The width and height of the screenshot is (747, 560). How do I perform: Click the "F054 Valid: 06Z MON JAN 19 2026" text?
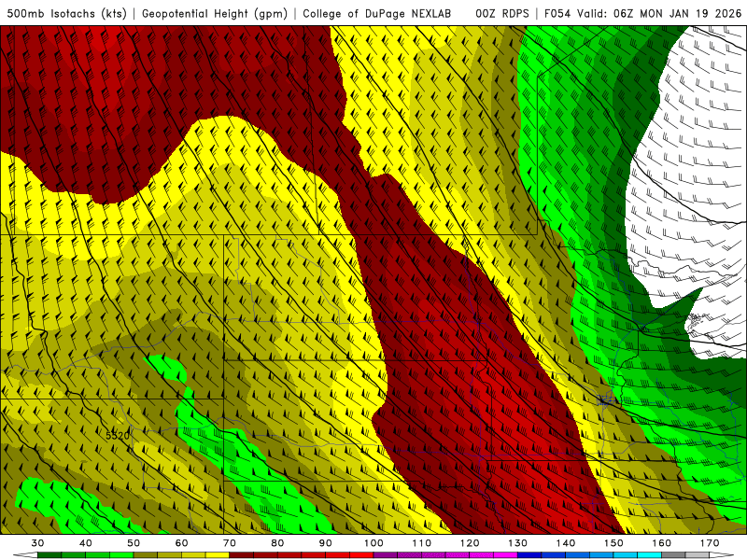(642, 13)
